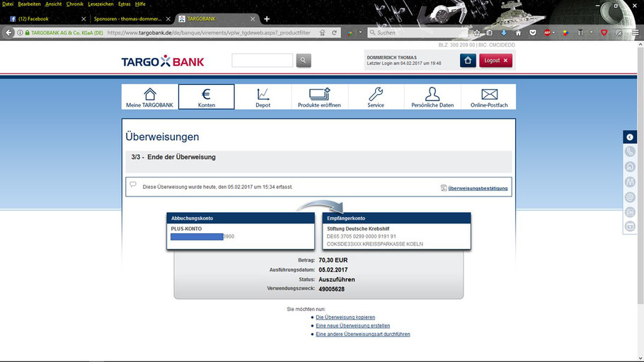Click the magnifier search button
The height and width of the screenshot is (362, 644).
(304, 60)
